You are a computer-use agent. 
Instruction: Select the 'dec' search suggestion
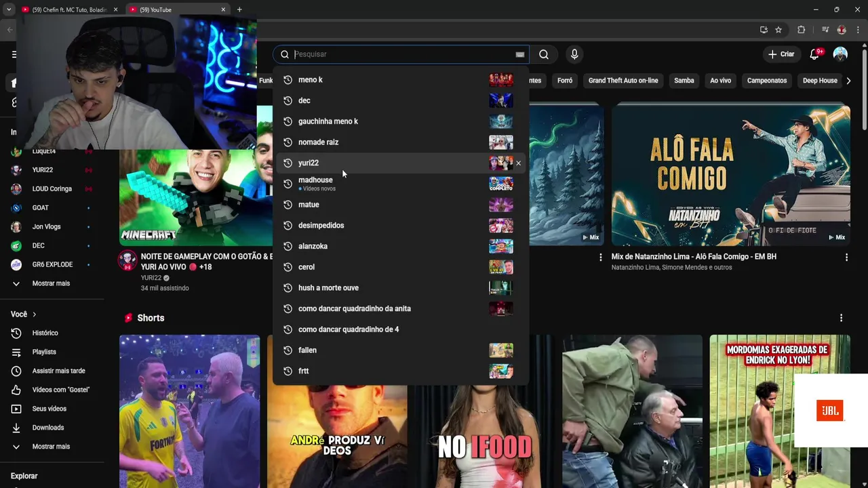(x=401, y=101)
